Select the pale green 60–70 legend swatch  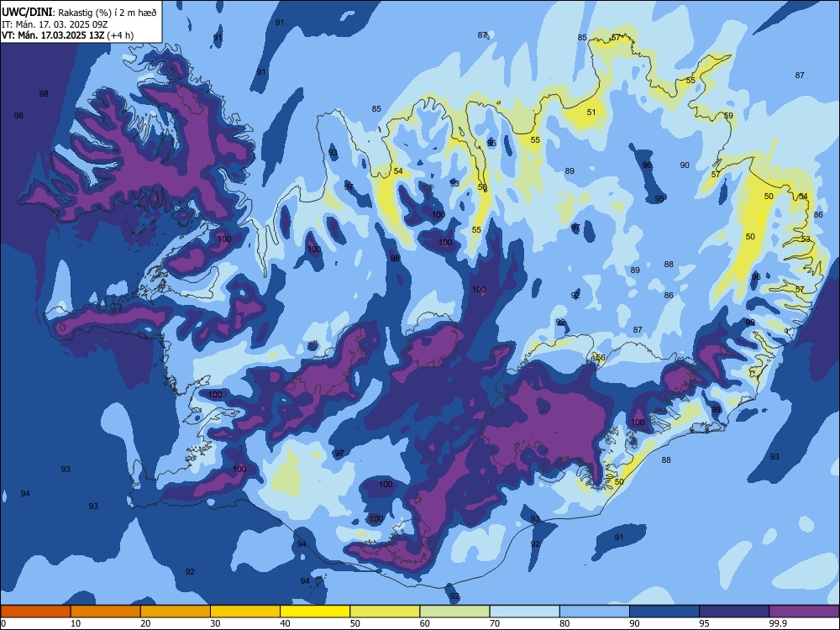pyautogui.click(x=454, y=612)
